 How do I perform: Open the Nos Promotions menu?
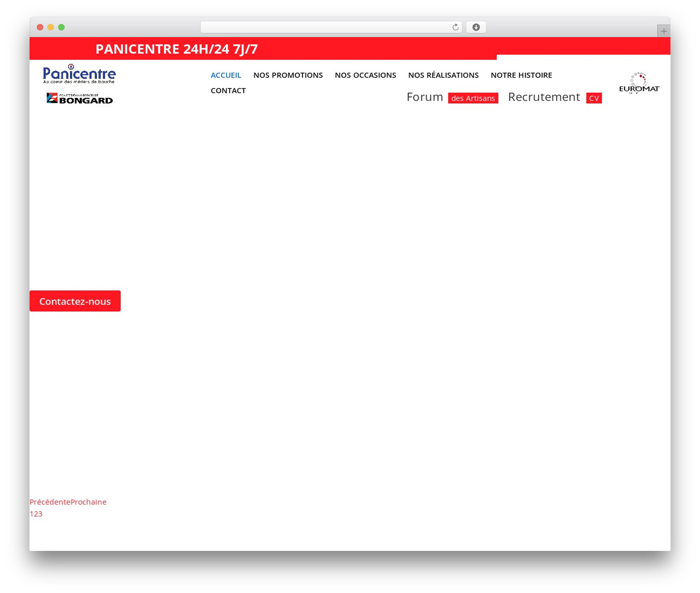click(x=288, y=75)
